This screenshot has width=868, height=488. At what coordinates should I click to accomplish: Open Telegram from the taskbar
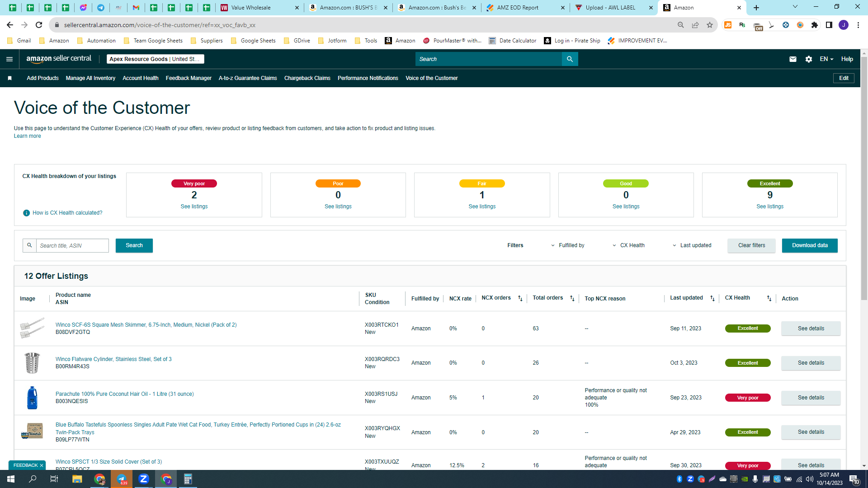click(122, 479)
